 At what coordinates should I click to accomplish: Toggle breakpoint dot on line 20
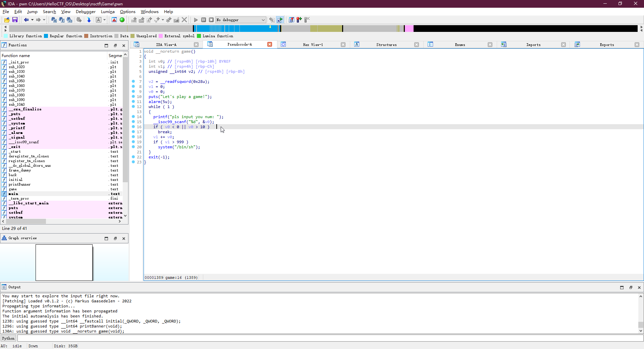point(133,147)
